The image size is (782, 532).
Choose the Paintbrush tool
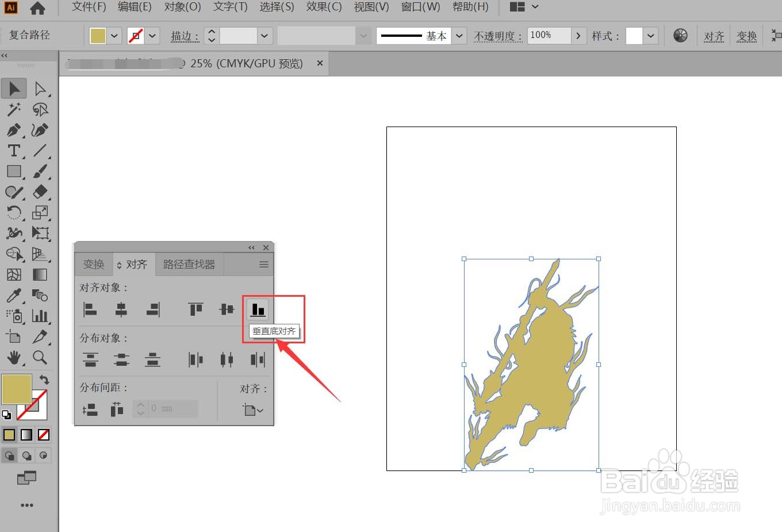pyautogui.click(x=40, y=171)
